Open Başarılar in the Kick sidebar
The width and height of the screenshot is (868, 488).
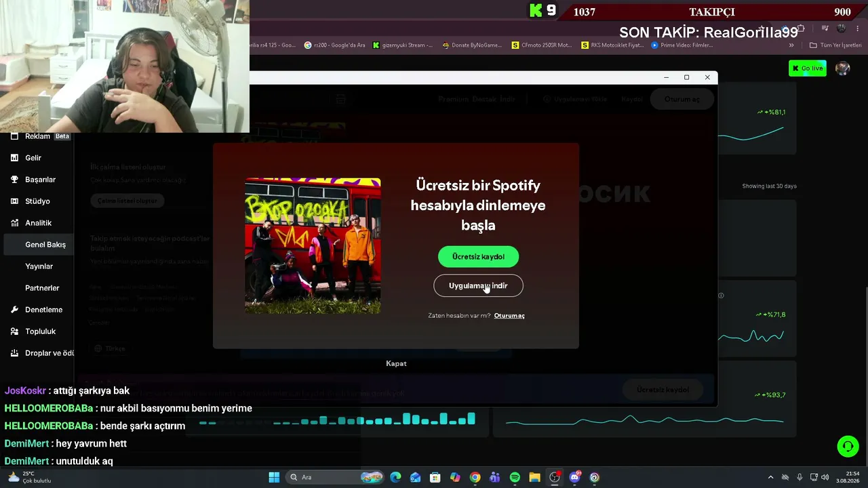[x=40, y=180]
